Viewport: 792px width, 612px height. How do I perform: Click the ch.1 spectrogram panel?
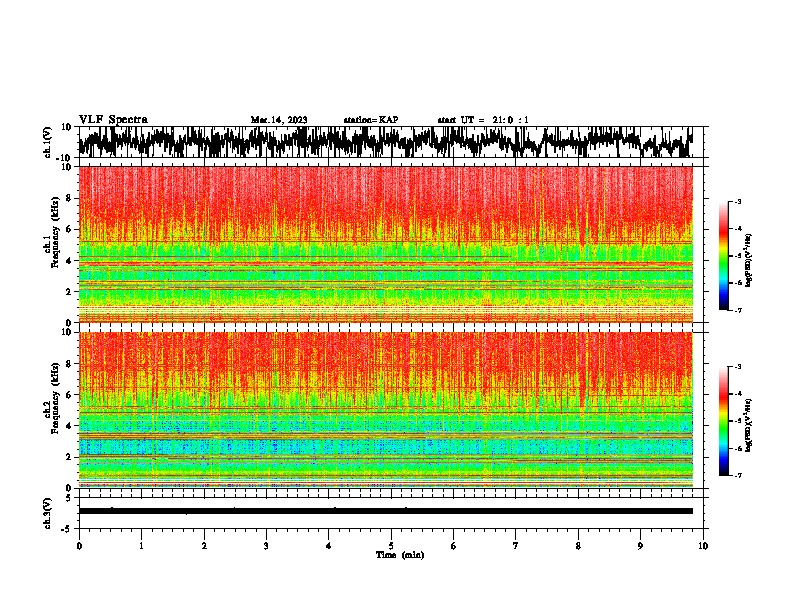[x=385, y=244]
